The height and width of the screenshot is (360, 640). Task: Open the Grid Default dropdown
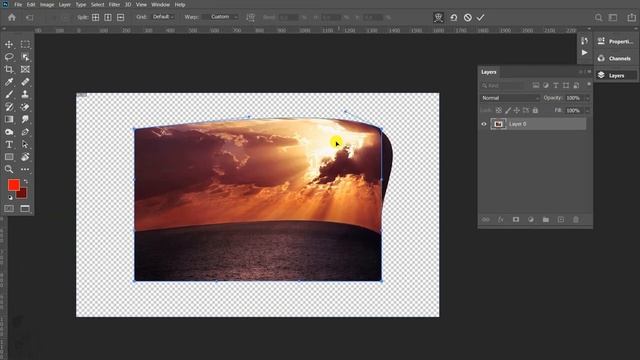click(x=162, y=17)
